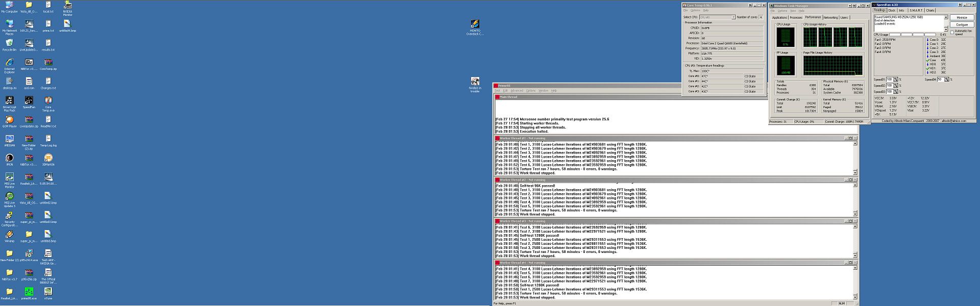
Task: Click the Speed01 percentage field in SpeedFan
Action: 889,80
